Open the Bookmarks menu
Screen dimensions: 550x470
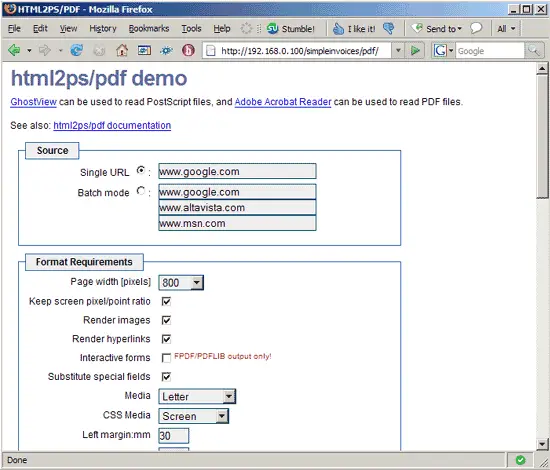149,28
